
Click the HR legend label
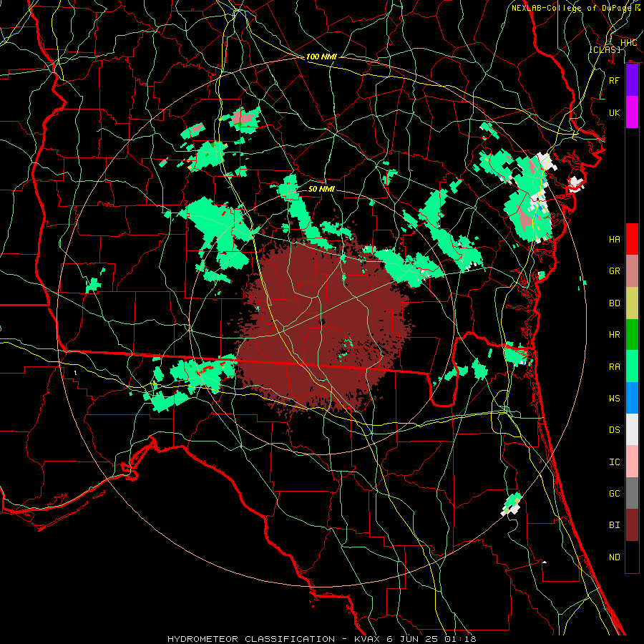click(x=614, y=335)
